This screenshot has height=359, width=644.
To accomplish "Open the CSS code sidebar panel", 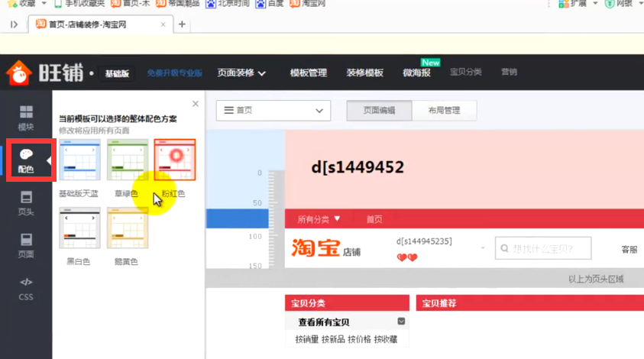I will [26, 289].
